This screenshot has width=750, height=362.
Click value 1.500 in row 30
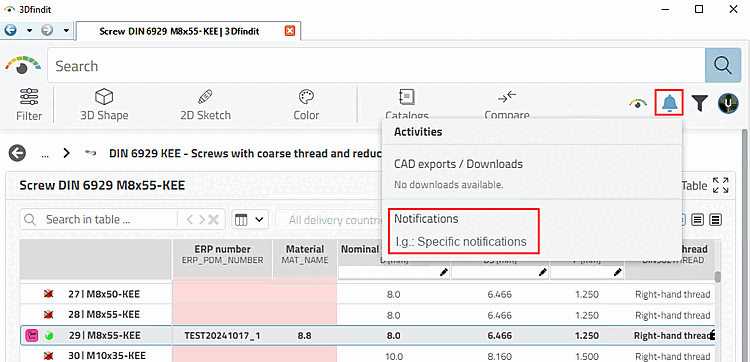pyautogui.click(x=586, y=357)
